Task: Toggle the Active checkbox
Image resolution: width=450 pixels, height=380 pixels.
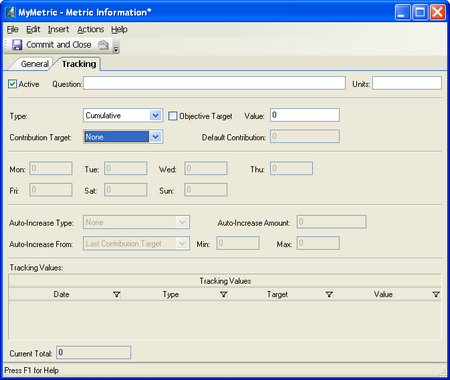Action: pyautogui.click(x=12, y=84)
